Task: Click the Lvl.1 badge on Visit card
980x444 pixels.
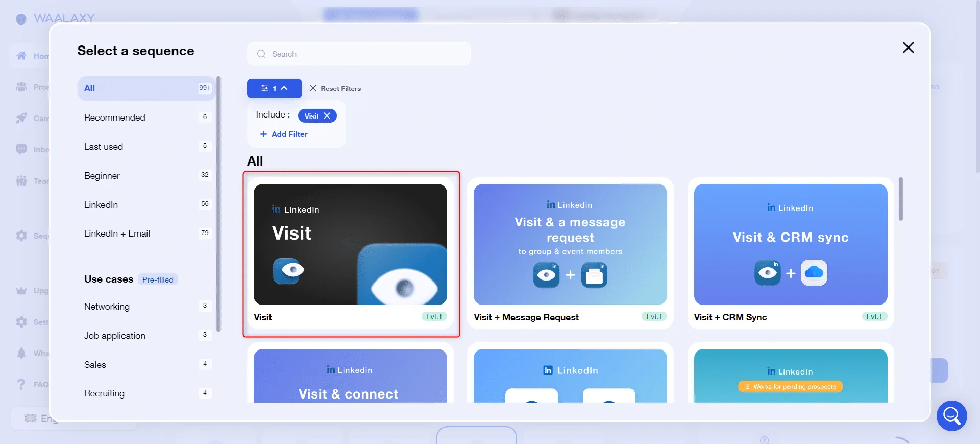Action: (434, 317)
